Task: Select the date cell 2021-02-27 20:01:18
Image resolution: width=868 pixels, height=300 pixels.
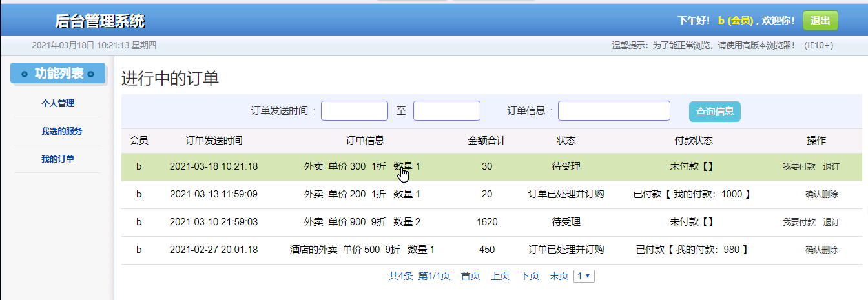Action: [x=214, y=250]
